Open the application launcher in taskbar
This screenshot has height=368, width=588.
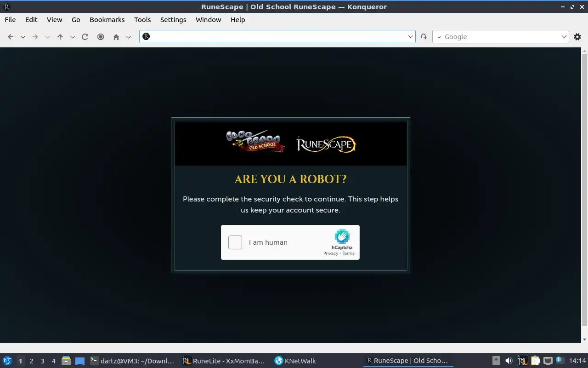[x=7, y=361]
